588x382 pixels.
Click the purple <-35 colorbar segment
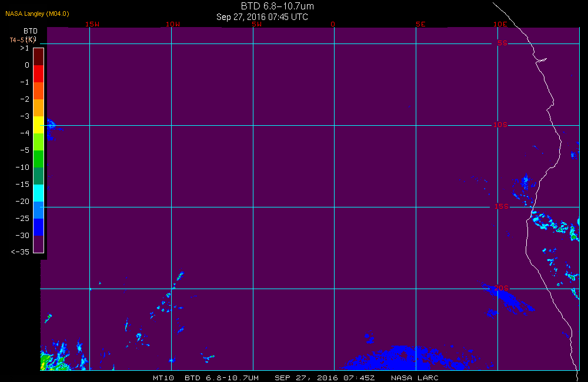coord(39,244)
